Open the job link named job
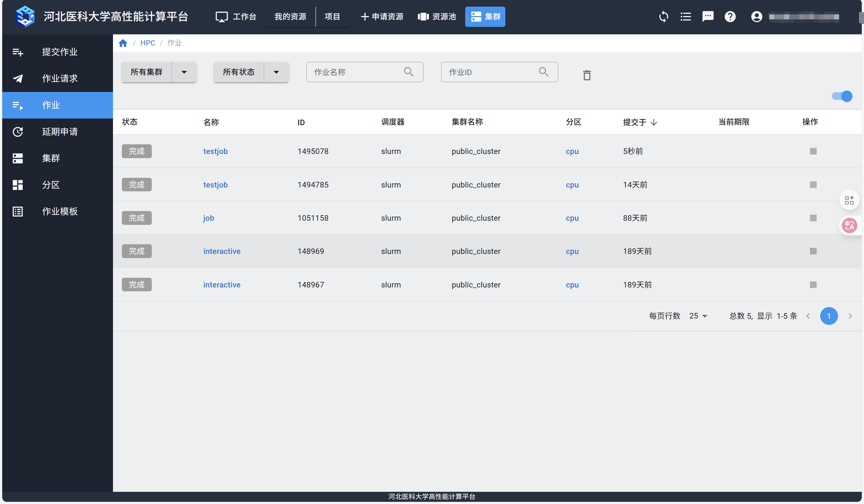The image size is (864, 504). 209,218
